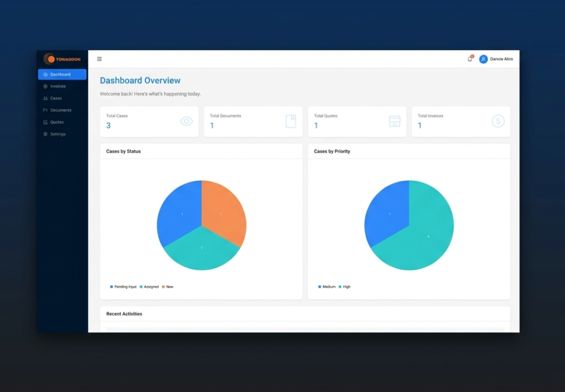Toggle the New legend item
The height and width of the screenshot is (392, 565).
(168, 287)
